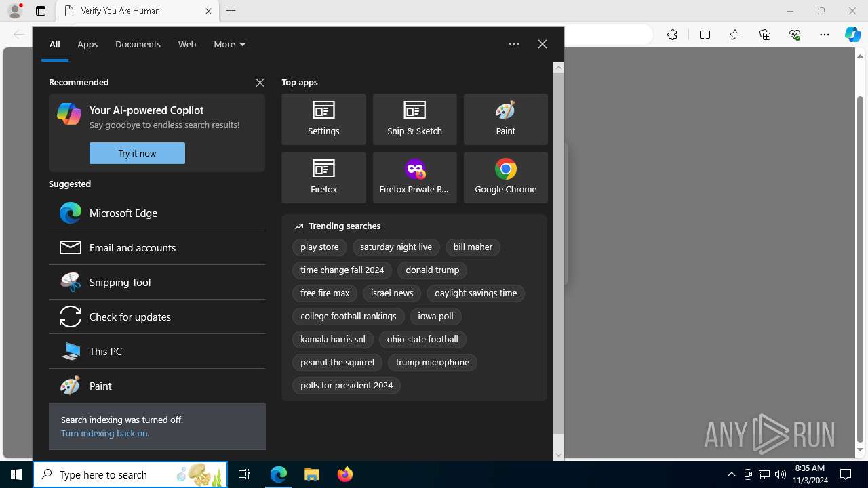Screen dimensions: 868x488
Task: Click Try it now Copilot button
Action: point(137,153)
